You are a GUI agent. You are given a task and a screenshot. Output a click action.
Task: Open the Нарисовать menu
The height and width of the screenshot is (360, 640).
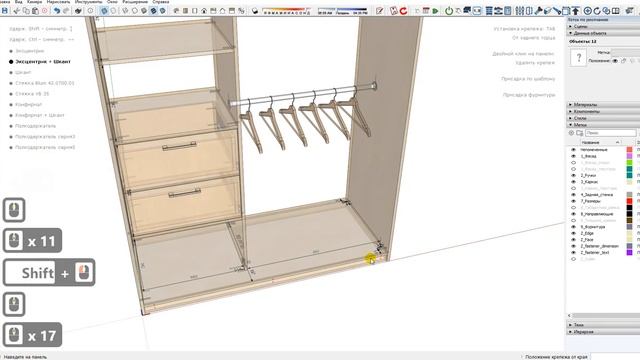click(58, 2)
